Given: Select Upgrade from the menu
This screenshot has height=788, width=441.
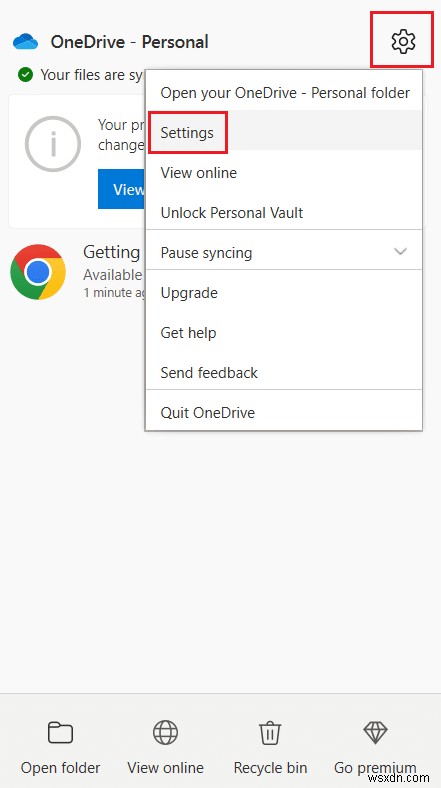Looking at the screenshot, I should click(284, 292).
